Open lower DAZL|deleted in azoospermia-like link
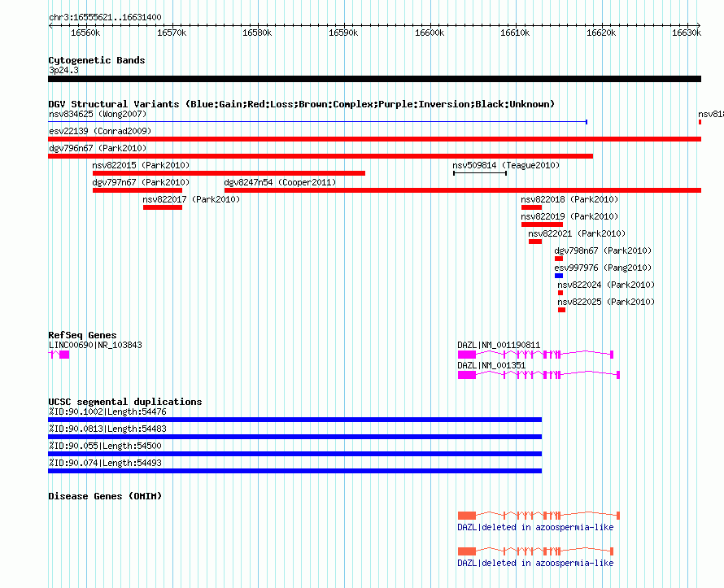The image size is (724, 588). pos(535,563)
